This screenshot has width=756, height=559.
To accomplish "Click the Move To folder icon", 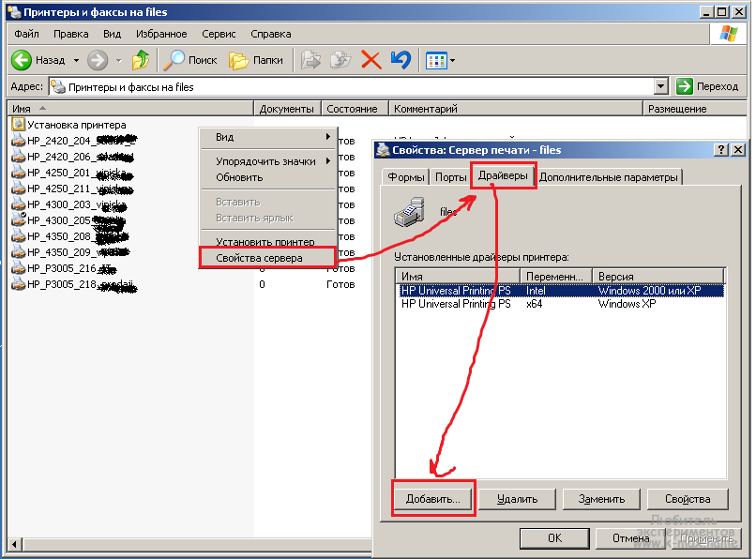I will click(x=310, y=60).
